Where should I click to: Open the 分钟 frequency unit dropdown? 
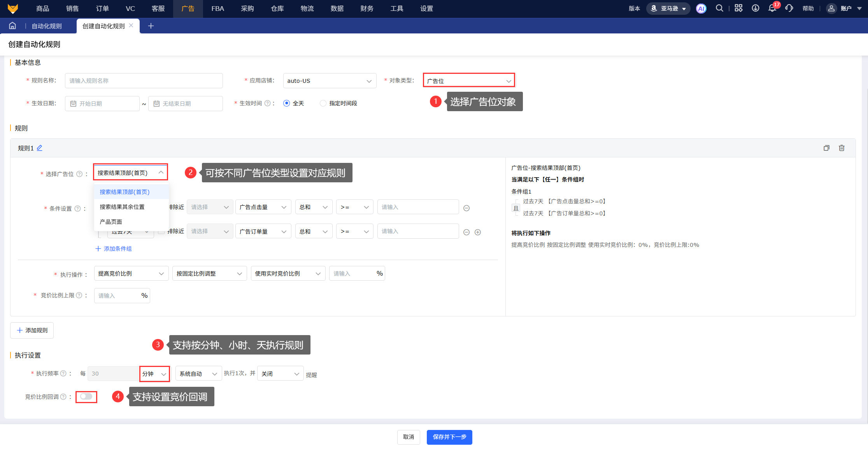[154, 374]
